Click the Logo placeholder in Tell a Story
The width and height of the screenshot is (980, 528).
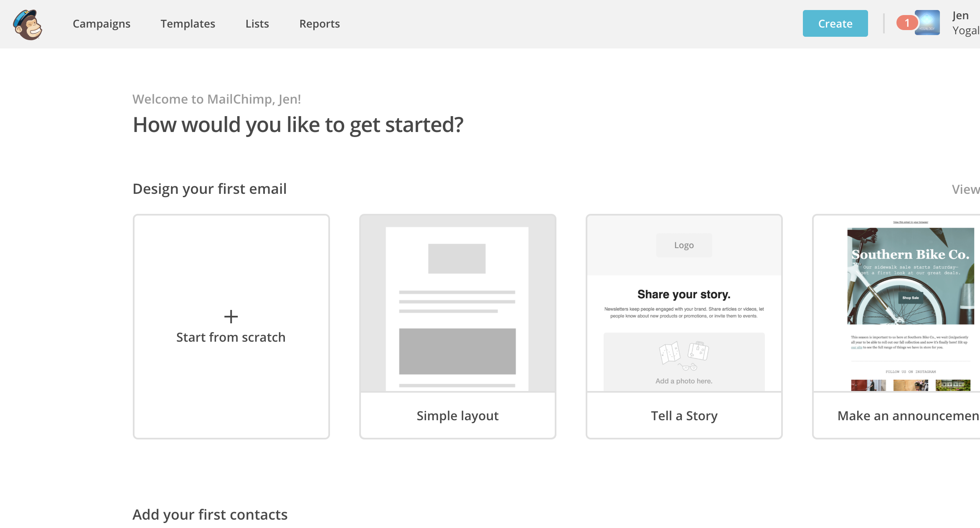pos(684,245)
